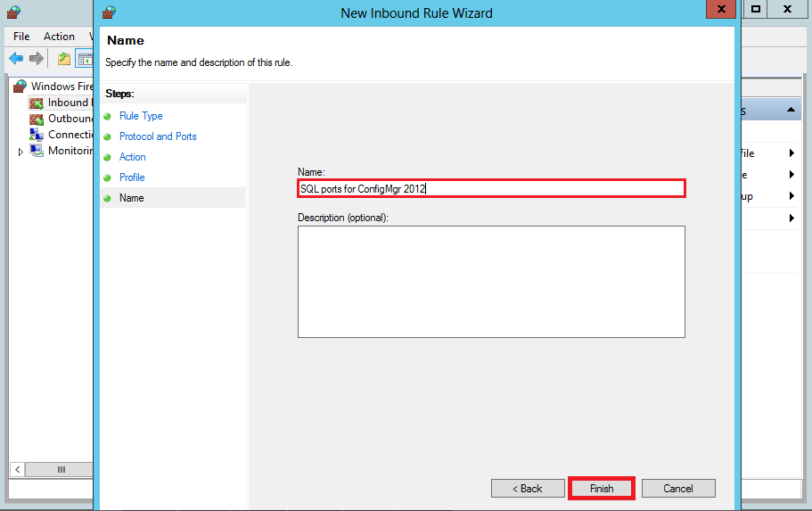Click the left arrow of horizontal scrollbar
This screenshot has height=511, width=812.
pos(16,469)
